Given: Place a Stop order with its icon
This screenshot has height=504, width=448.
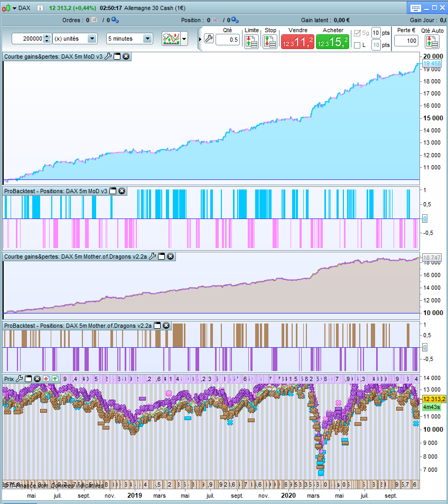Looking at the screenshot, I should 270,42.
